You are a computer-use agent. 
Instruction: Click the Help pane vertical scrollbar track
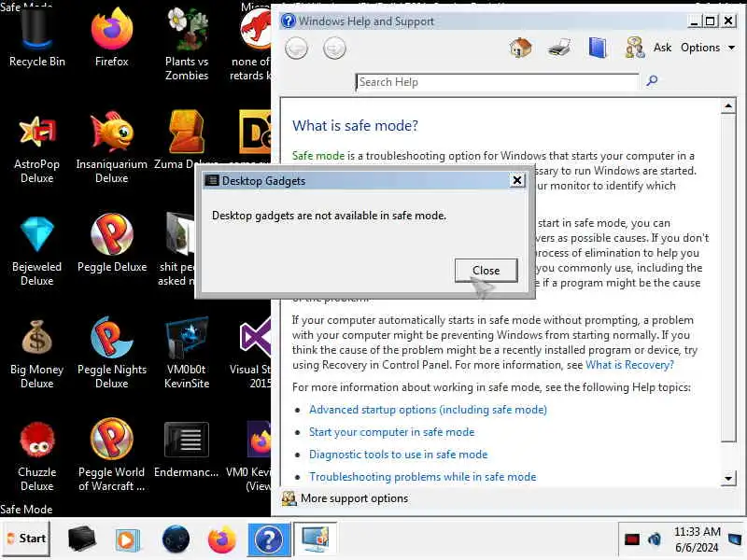coord(728,457)
